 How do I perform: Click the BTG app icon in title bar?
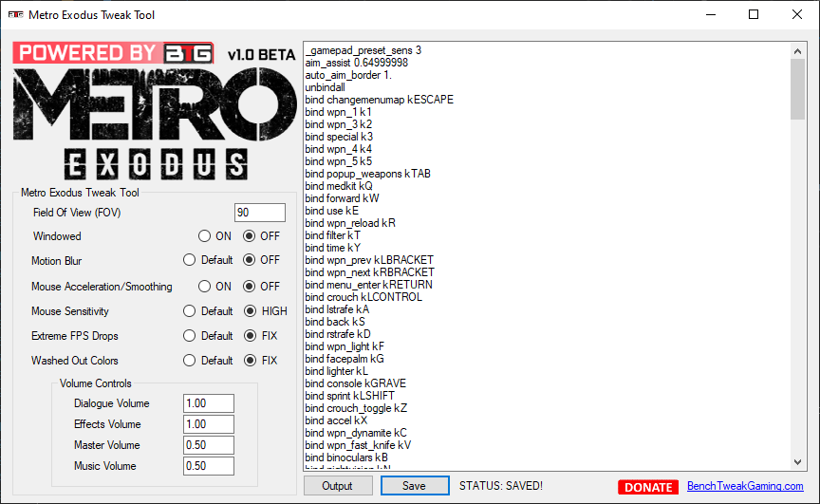16,14
